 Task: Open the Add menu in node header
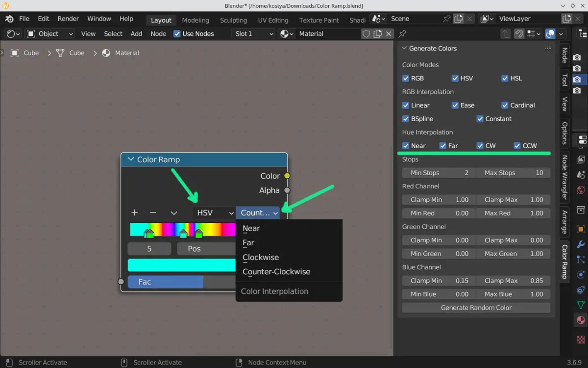[x=136, y=34]
